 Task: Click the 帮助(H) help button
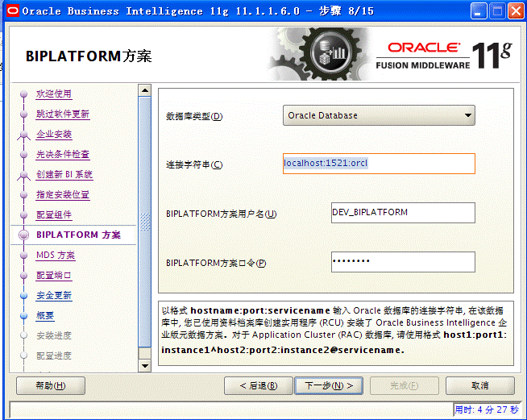pyautogui.click(x=51, y=385)
